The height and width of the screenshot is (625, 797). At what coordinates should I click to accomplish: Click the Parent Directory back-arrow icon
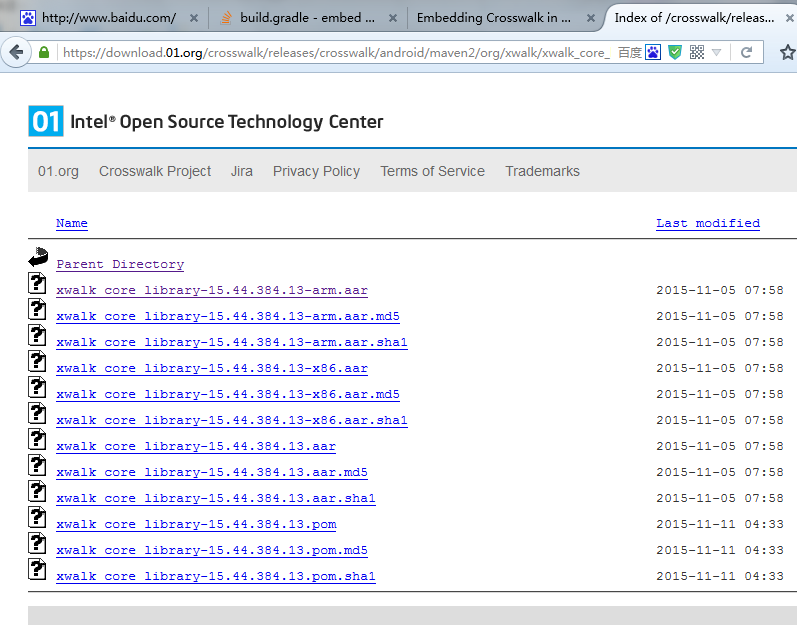38,257
